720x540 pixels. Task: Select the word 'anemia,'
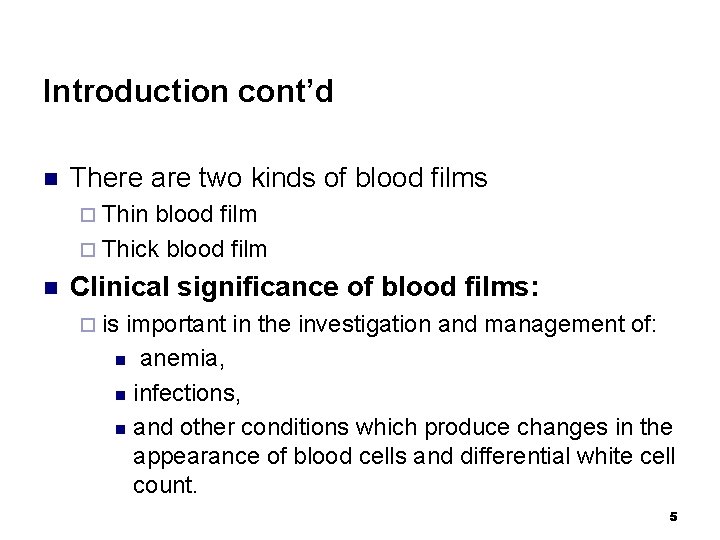182,359
